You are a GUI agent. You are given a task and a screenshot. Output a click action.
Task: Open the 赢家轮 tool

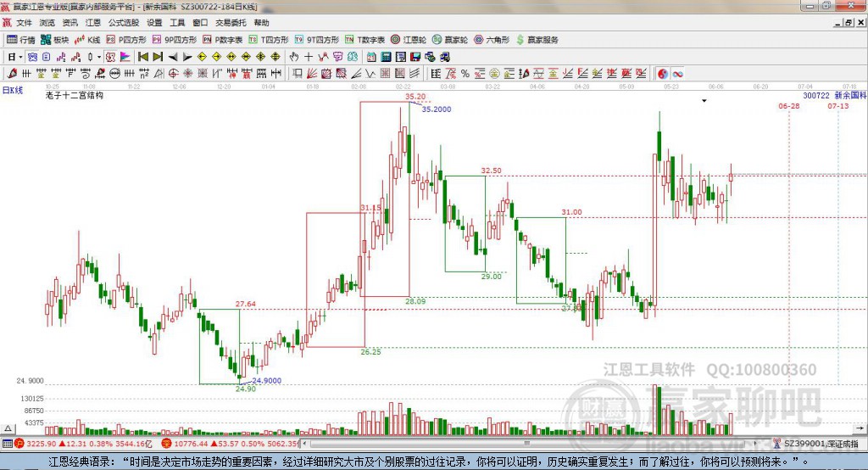tap(450, 40)
